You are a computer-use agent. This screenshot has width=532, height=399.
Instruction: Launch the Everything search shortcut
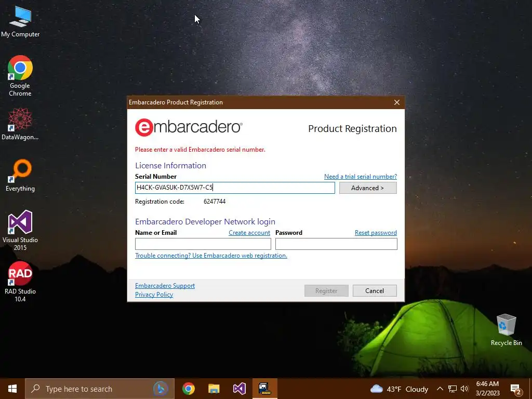(x=20, y=176)
